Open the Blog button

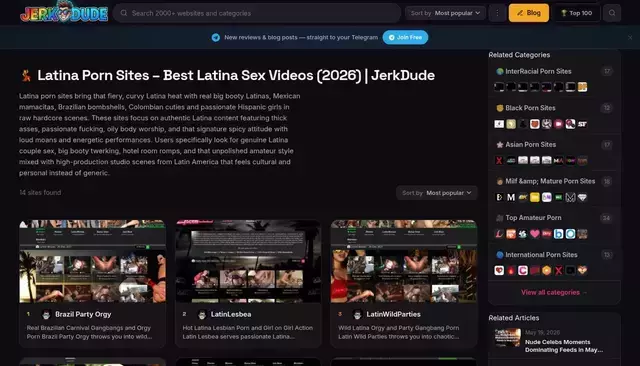pos(529,13)
